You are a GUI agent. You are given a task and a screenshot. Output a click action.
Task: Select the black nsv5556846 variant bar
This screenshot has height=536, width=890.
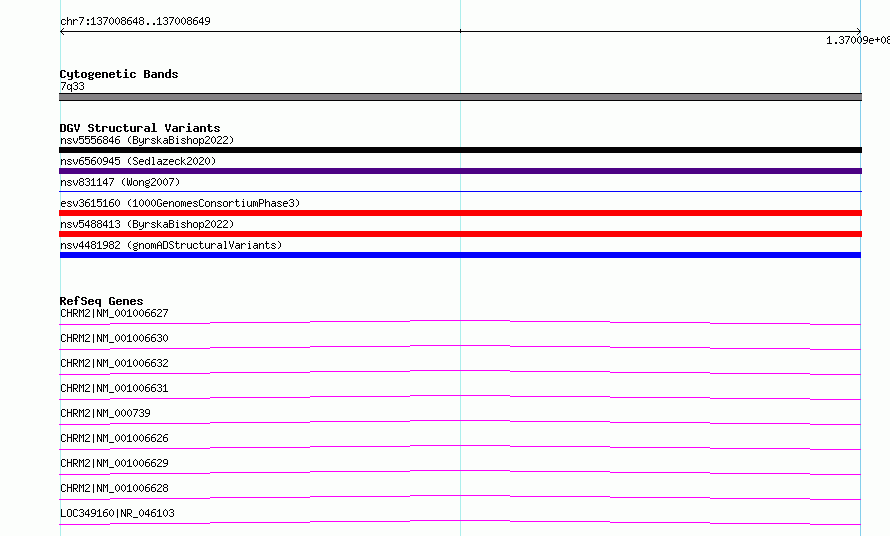click(x=460, y=150)
